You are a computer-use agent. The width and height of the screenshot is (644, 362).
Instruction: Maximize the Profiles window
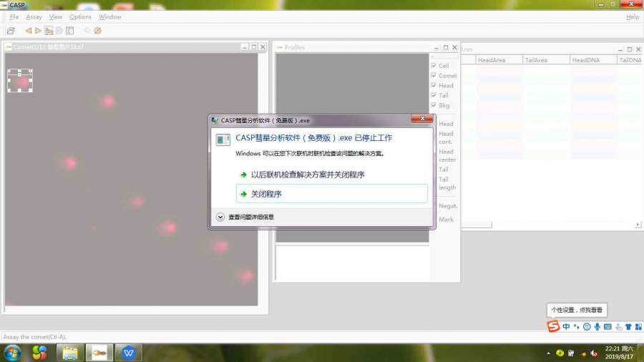click(445, 48)
